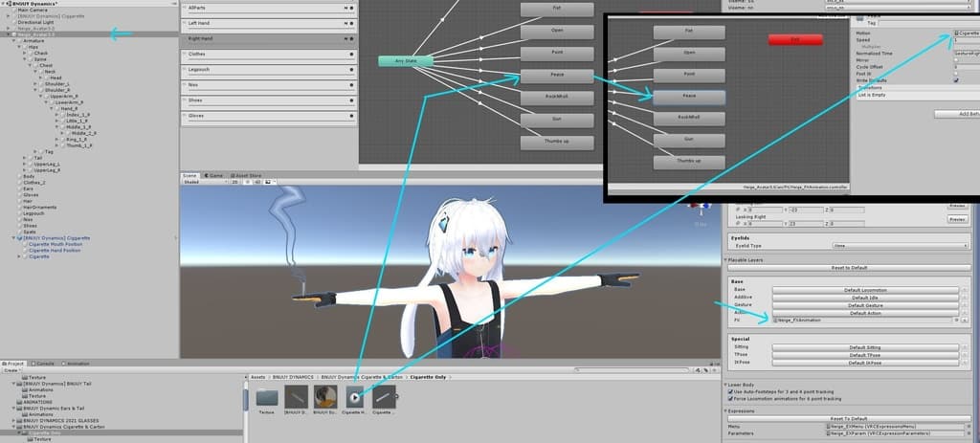Open gear settings on Nex layer

pos(352,85)
